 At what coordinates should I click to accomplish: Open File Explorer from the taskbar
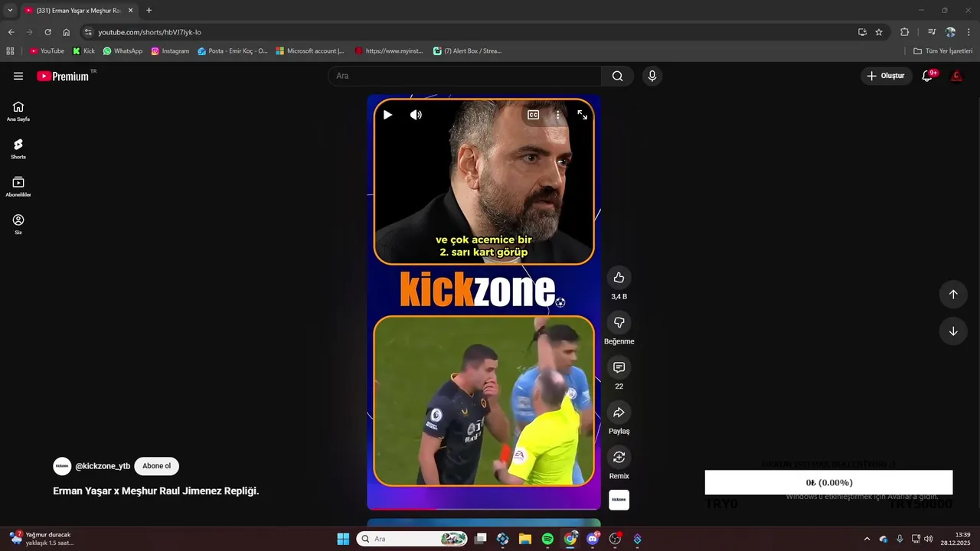525,539
